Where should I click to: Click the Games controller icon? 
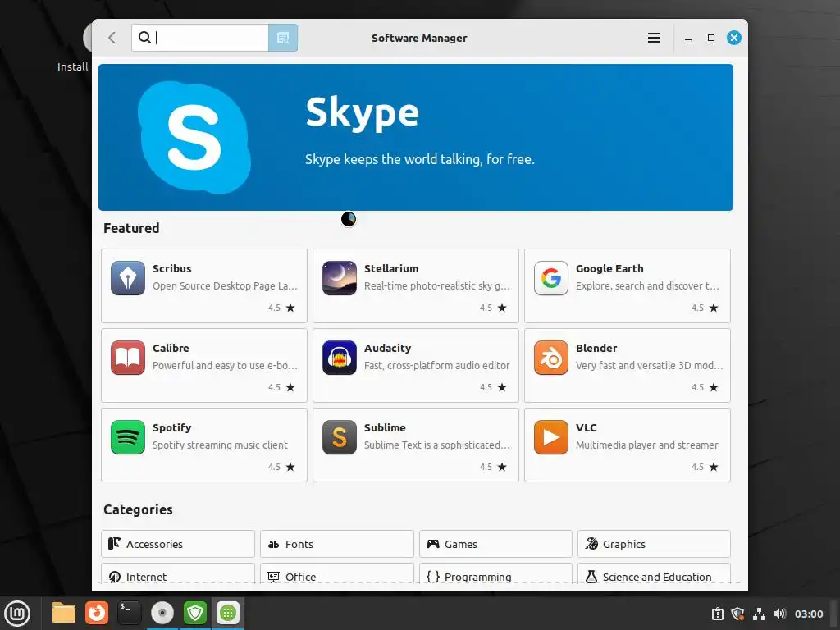[x=433, y=544]
